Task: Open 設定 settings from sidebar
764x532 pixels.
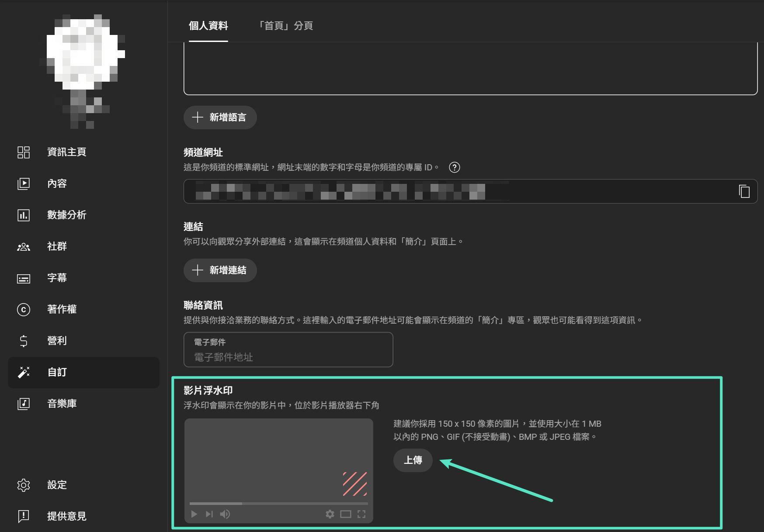Action: tap(57, 485)
